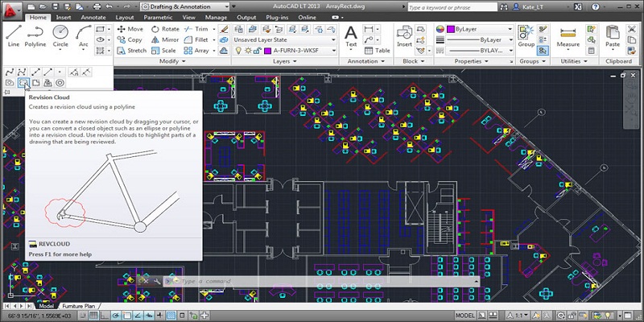This screenshot has width=644, height=322.
Task: Switch to the Insert ribbon tab
Action: click(x=64, y=17)
